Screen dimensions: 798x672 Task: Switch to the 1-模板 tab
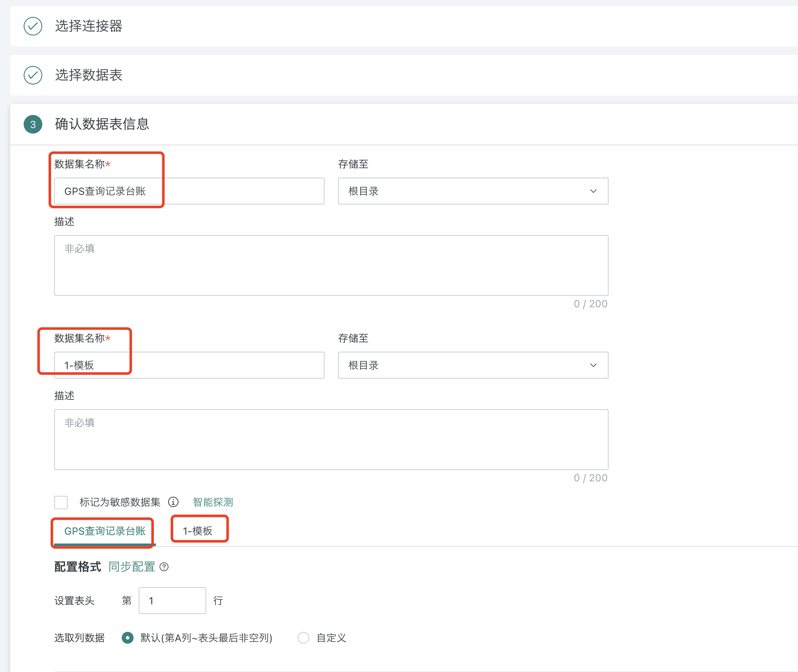197,531
